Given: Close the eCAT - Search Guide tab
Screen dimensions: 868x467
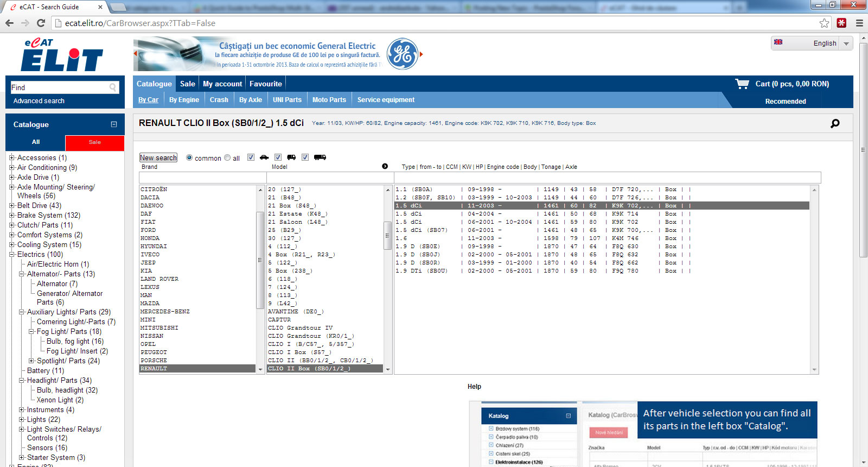Looking at the screenshot, I should click(100, 7).
